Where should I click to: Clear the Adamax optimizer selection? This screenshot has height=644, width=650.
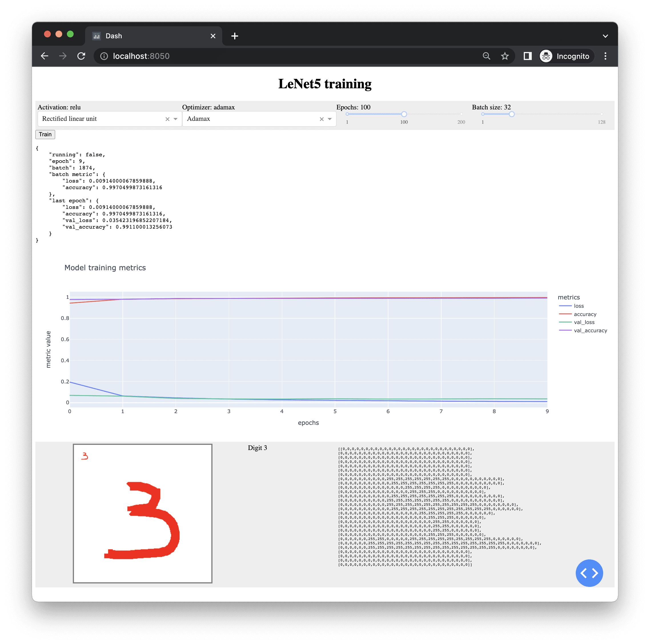[321, 119]
